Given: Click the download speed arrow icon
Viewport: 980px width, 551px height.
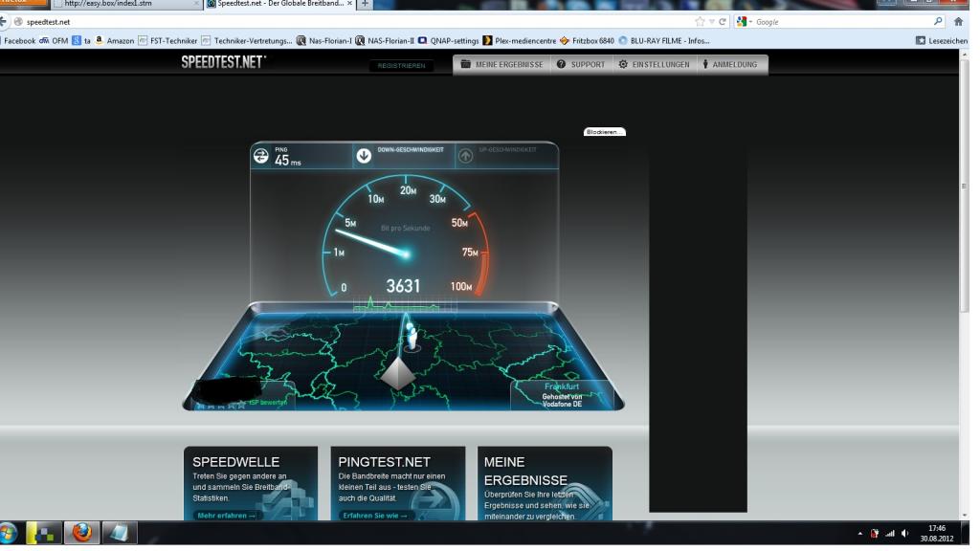Looking at the screenshot, I should click(364, 156).
